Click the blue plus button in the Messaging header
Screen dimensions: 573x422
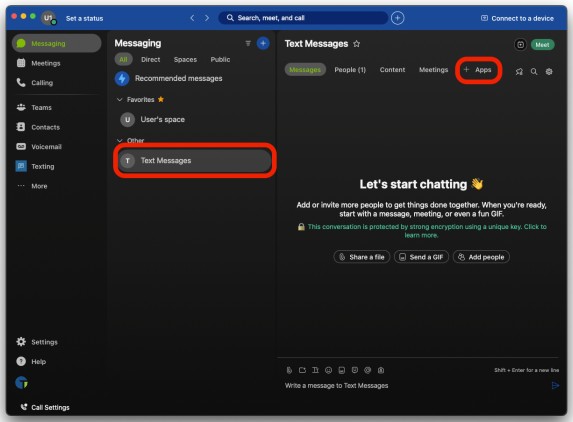point(263,43)
